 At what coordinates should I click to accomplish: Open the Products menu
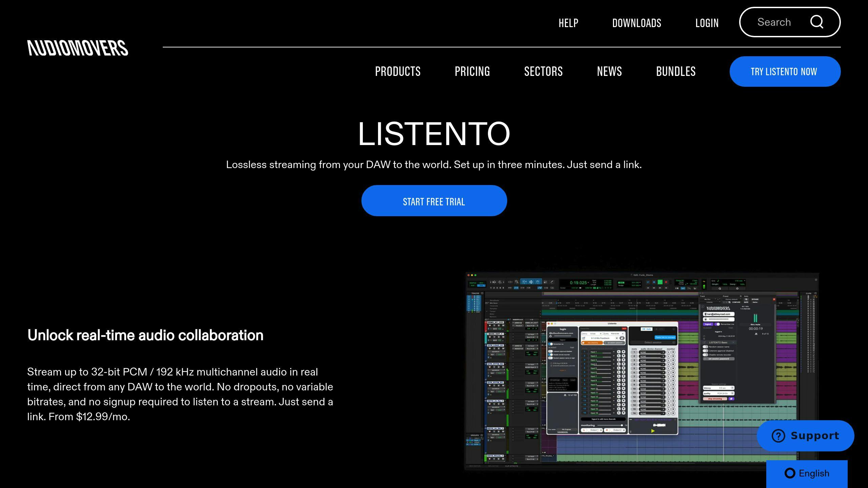point(398,72)
